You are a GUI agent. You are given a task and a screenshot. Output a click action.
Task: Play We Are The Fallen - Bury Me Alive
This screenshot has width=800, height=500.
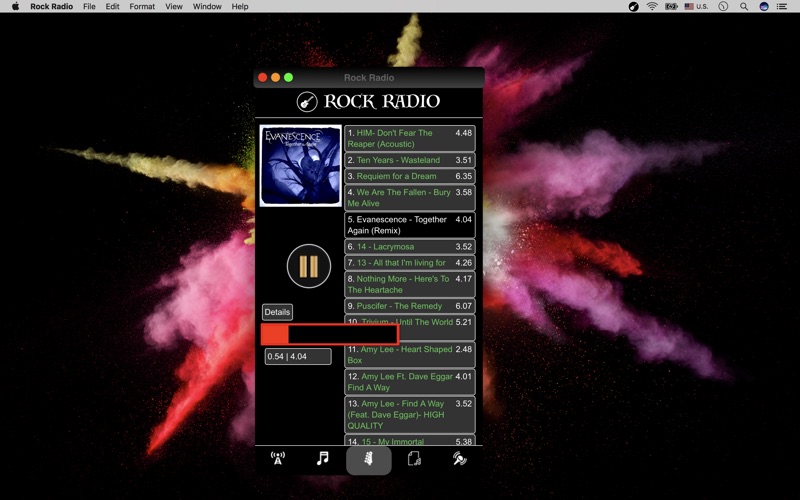(x=410, y=197)
